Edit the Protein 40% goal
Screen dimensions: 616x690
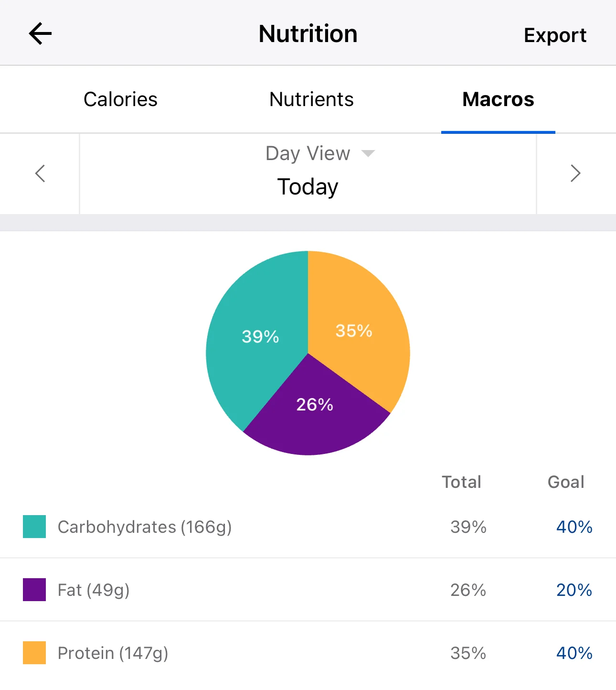574,653
